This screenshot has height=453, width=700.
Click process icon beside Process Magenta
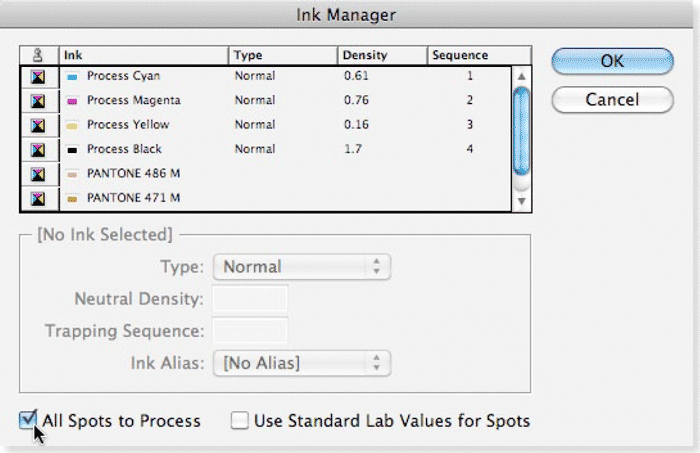pyautogui.click(x=38, y=101)
